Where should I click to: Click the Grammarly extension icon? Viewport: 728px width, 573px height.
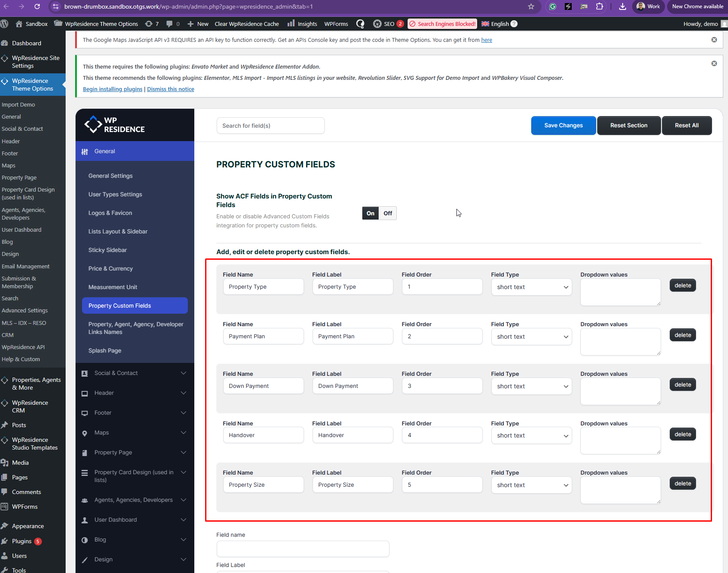(x=553, y=6)
